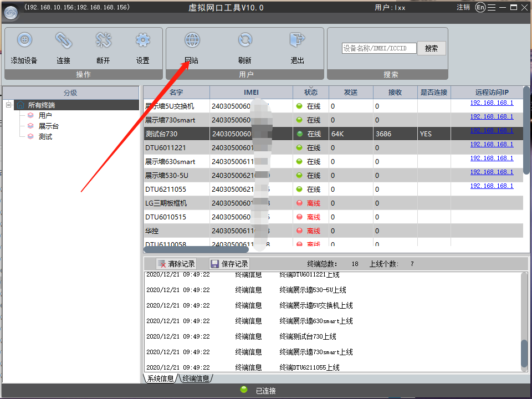
Task: Click the 保存记录 save log button
Action: pos(229,264)
